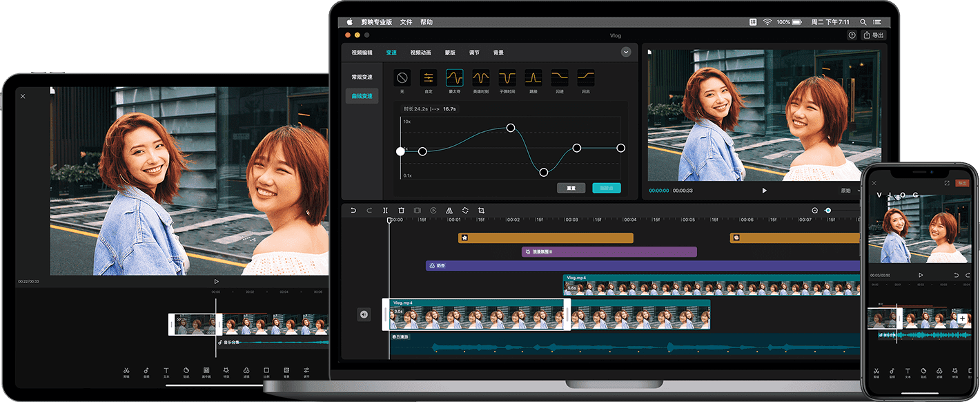Open the 比例 ratio tool on tablet

(x=266, y=373)
